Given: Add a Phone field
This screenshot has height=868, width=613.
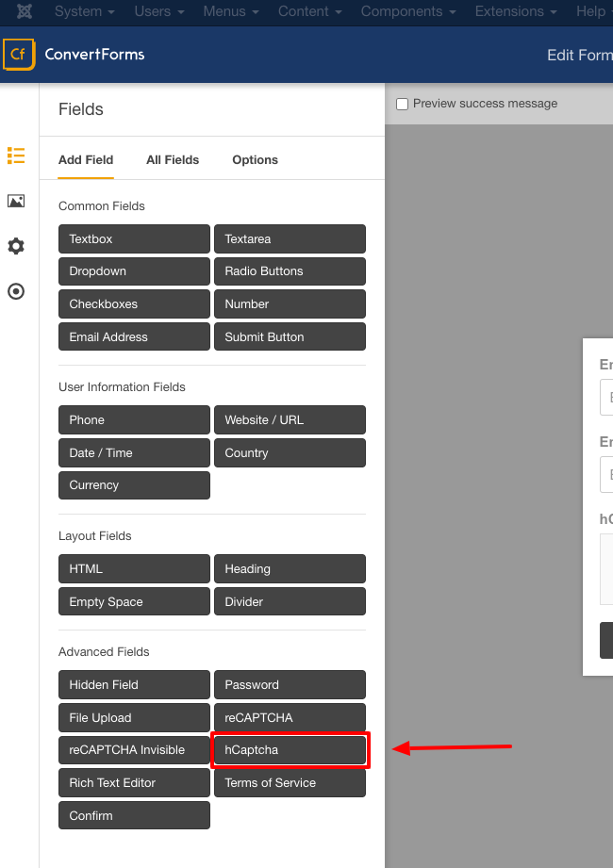Looking at the screenshot, I should click(135, 419).
